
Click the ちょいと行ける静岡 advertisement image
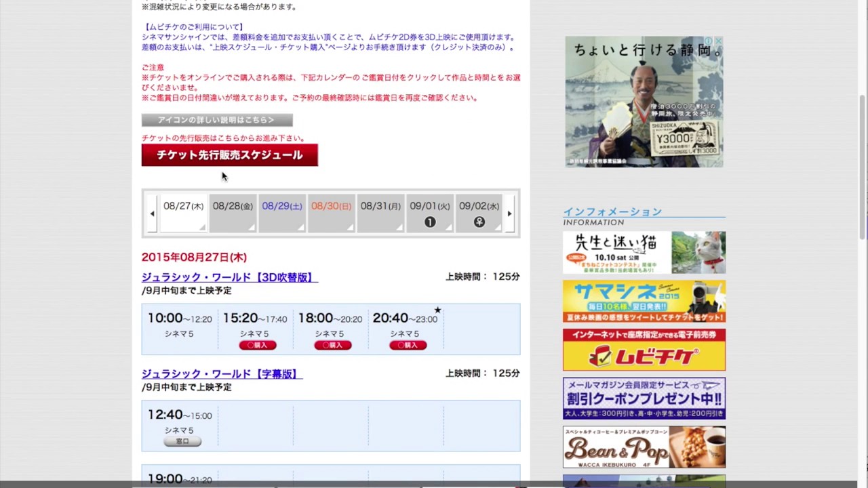[644, 102]
